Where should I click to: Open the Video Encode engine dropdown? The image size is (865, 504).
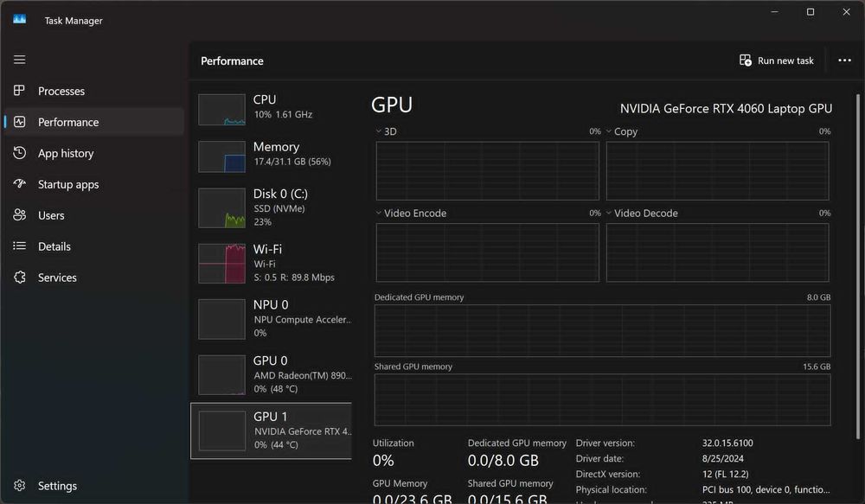coord(379,213)
